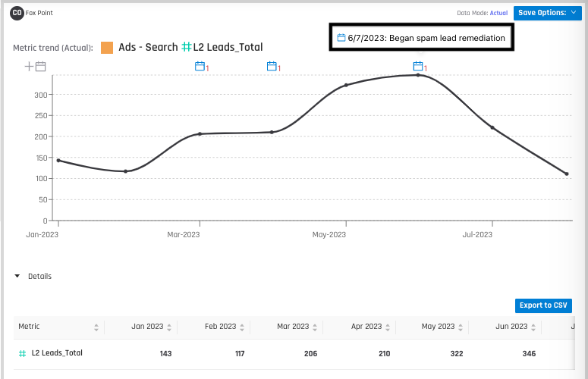The width and height of the screenshot is (588, 379).
Task: Open the April 2023 calendar annotation marker
Action: [272, 66]
